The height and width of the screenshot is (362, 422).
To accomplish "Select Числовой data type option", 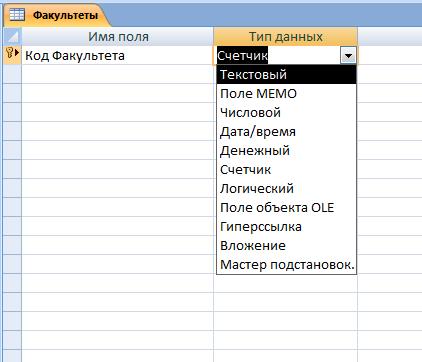I will click(286, 112).
